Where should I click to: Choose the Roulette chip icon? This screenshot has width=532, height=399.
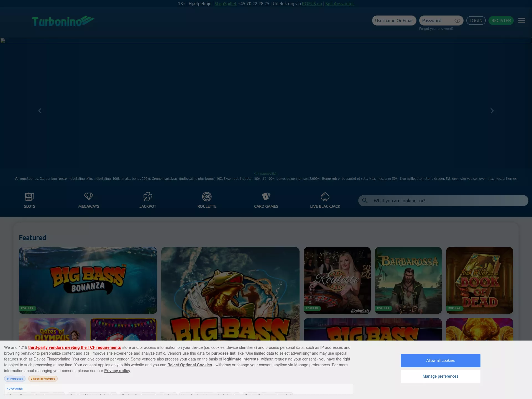207,196
